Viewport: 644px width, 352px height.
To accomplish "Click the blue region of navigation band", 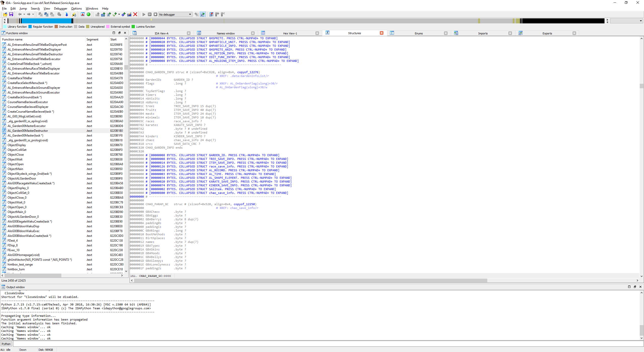I will 47,21.
